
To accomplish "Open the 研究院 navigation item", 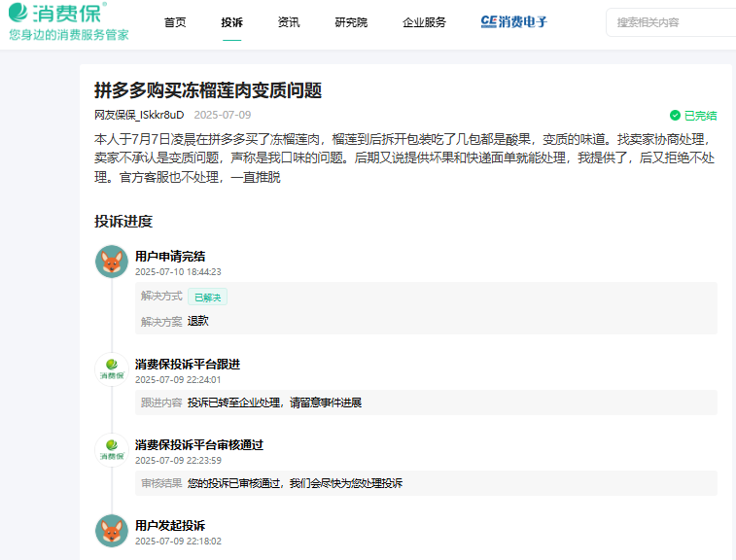I will (x=351, y=22).
